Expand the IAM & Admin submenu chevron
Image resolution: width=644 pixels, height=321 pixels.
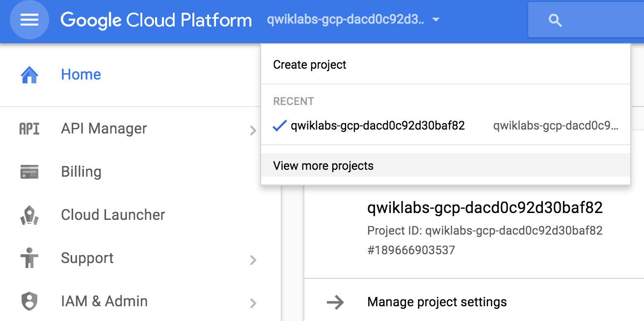point(253,303)
